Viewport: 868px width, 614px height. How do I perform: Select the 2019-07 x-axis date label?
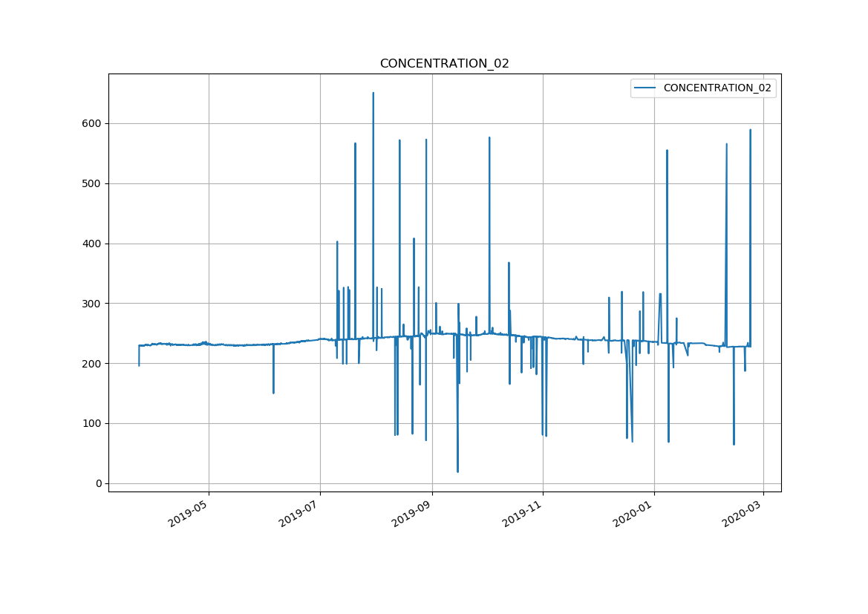point(300,513)
